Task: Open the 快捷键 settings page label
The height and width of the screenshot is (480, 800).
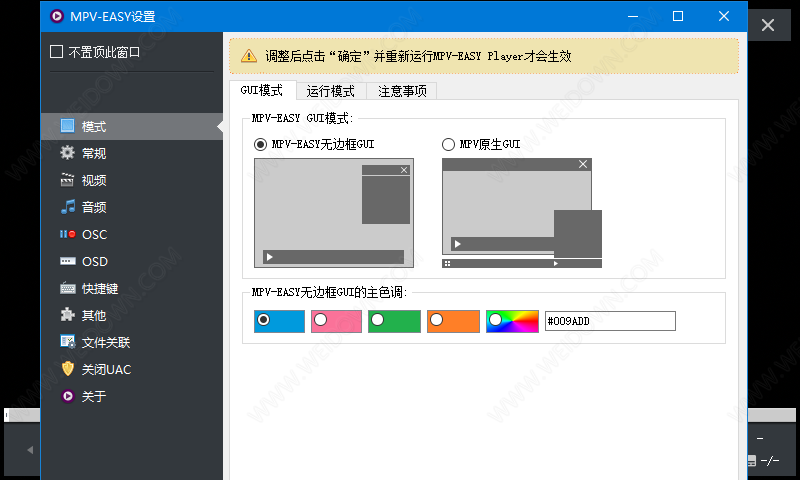Action: click(x=100, y=288)
